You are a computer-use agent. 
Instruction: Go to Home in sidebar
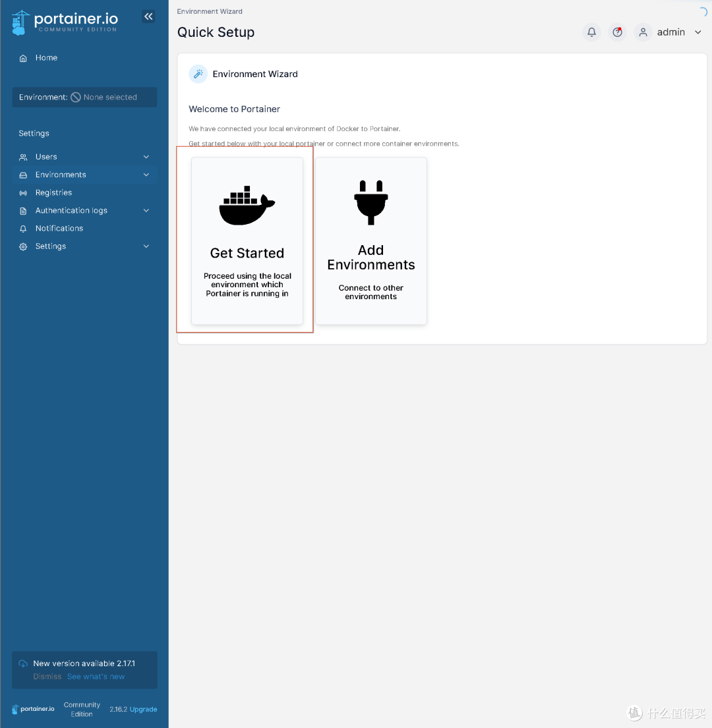pos(46,58)
